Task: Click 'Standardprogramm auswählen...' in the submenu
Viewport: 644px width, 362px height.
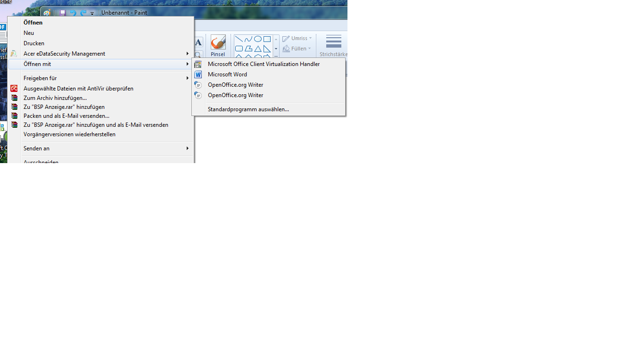Action: coord(248,109)
